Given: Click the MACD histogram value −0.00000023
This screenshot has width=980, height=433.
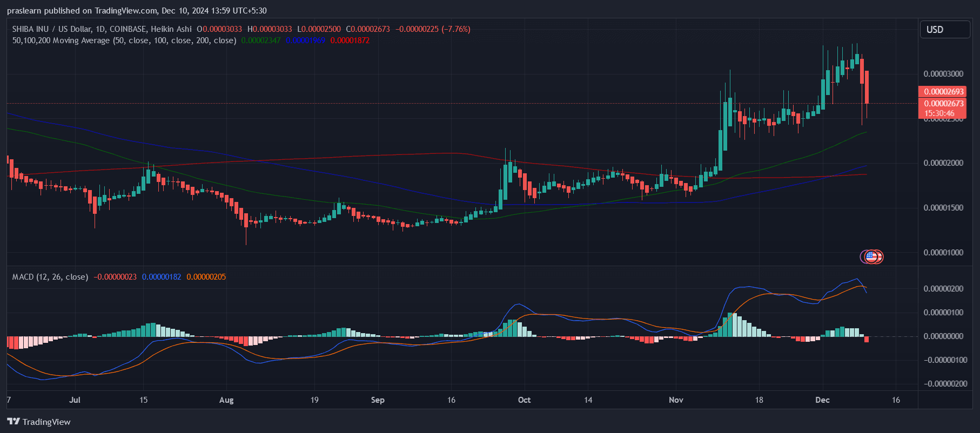Looking at the screenshot, I should point(115,277).
